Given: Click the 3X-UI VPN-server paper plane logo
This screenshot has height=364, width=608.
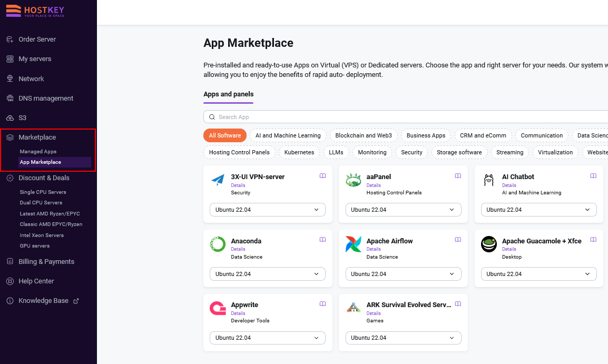Looking at the screenshot, I should point(218,180).
